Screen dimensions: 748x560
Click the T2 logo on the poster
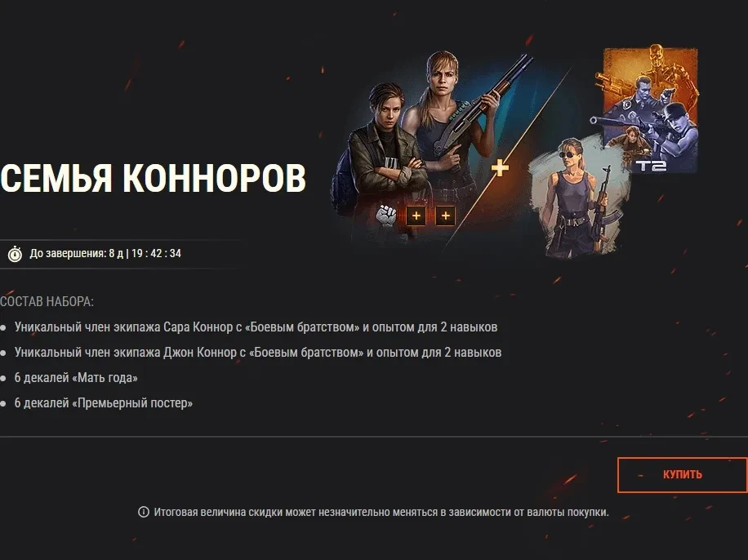[651, 166]
